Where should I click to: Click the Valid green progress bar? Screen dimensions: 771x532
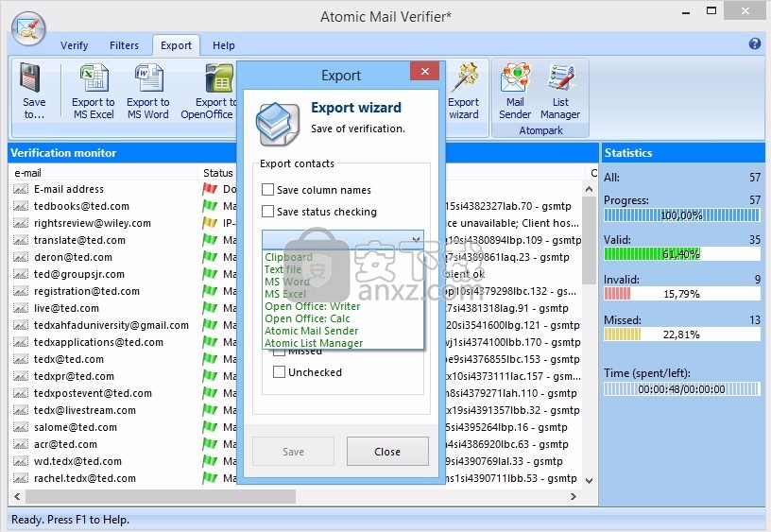click(x=681, y=253)
